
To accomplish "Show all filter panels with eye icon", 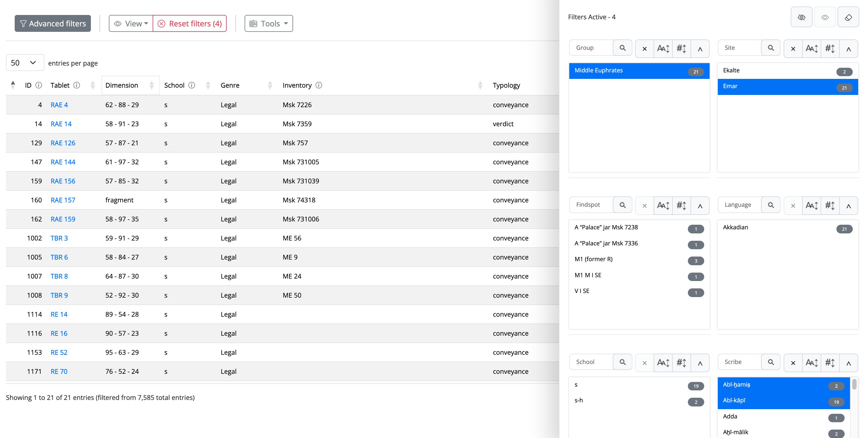I will (825, 17).
